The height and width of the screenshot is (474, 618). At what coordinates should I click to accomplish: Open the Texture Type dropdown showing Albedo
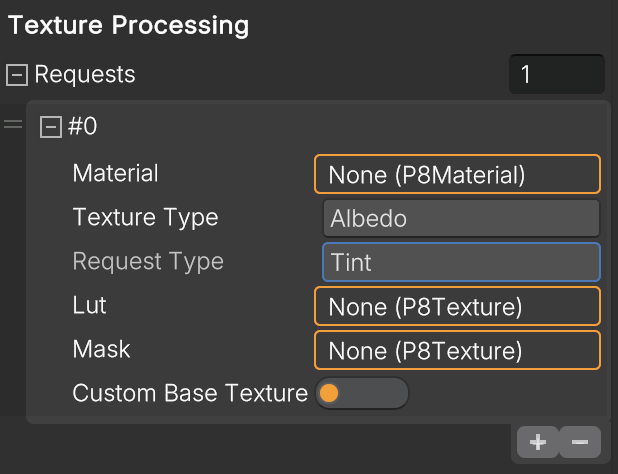462,218
